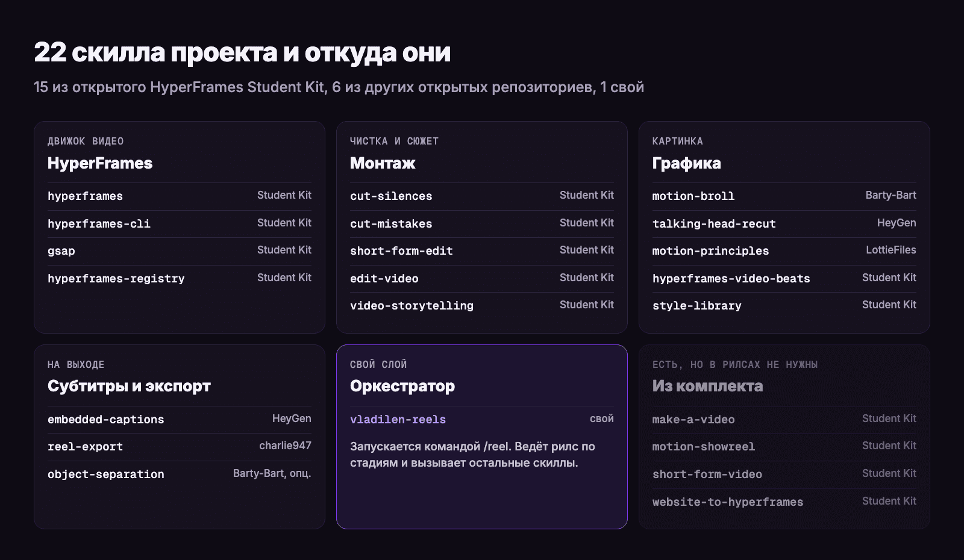Select motion-showreel in Из комплекта

(704, 447)
